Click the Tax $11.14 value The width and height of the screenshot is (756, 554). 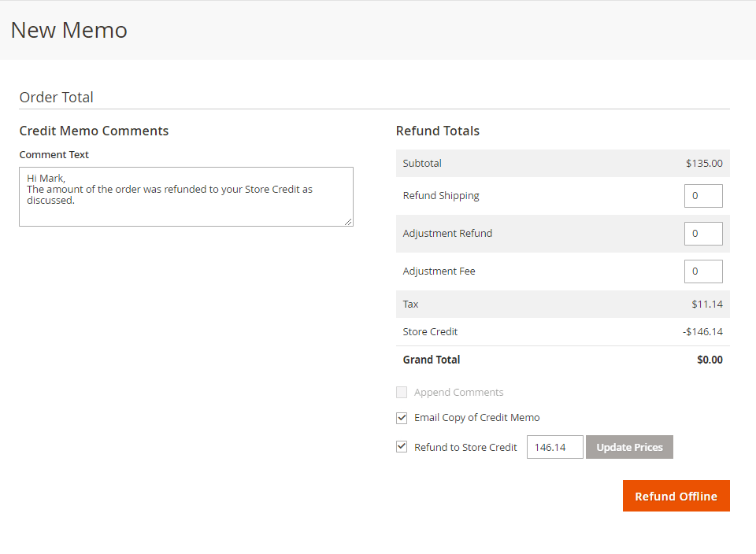click(x=706, y=305)
